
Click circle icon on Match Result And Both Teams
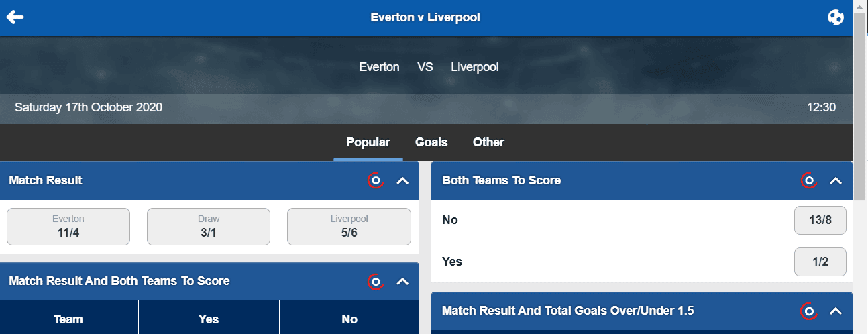376,282
